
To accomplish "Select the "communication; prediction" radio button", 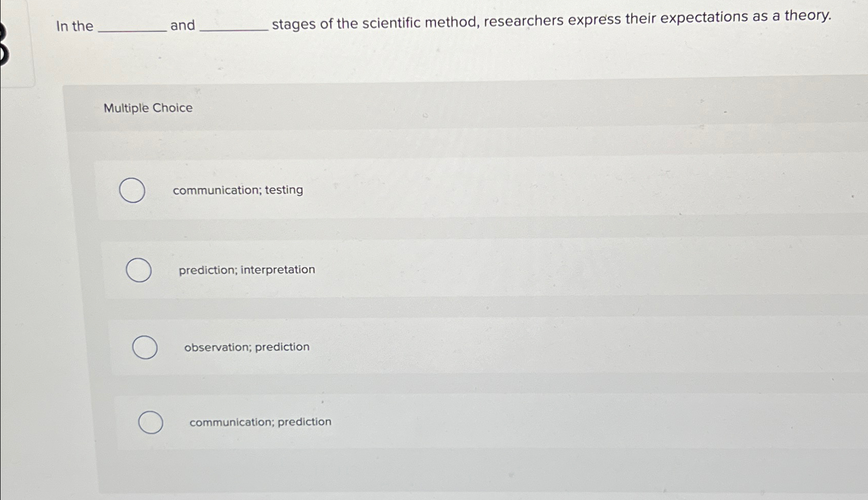I will point(151,422).
